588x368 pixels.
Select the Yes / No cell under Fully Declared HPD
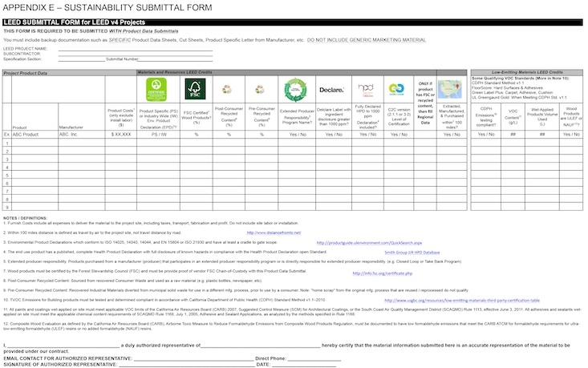pos(368,135)
